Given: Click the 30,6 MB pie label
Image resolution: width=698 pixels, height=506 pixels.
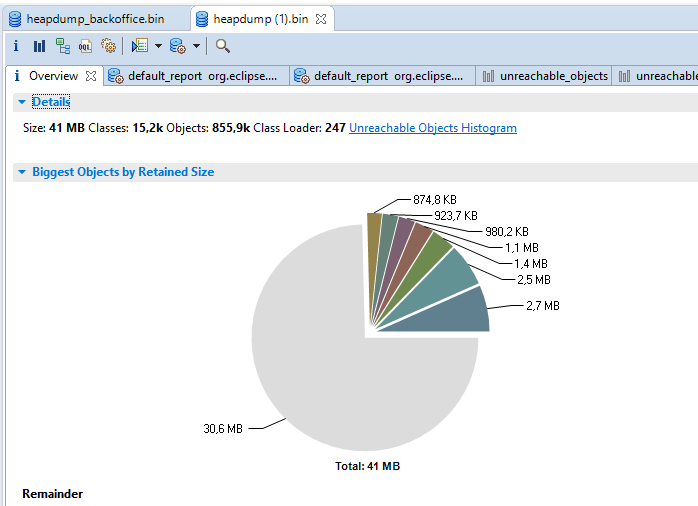Looking at the screenshot, I should point(223,429).
